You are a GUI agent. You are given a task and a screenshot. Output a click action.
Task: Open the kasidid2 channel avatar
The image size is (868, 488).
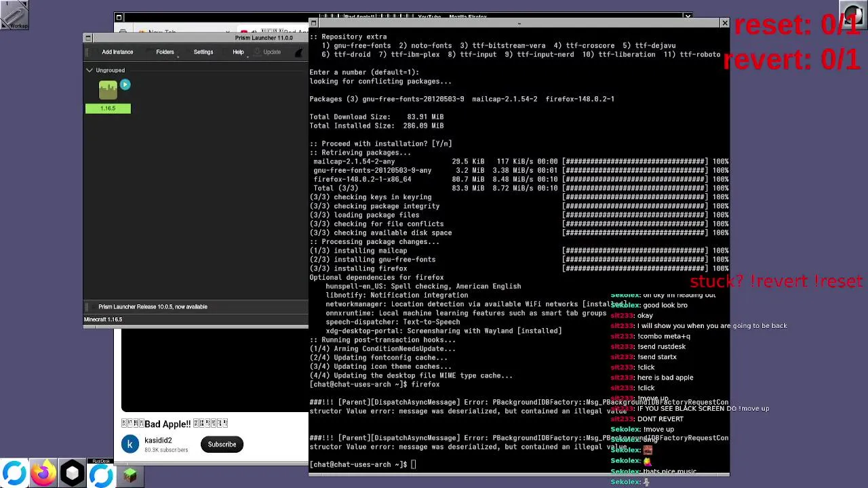point(130,444)
